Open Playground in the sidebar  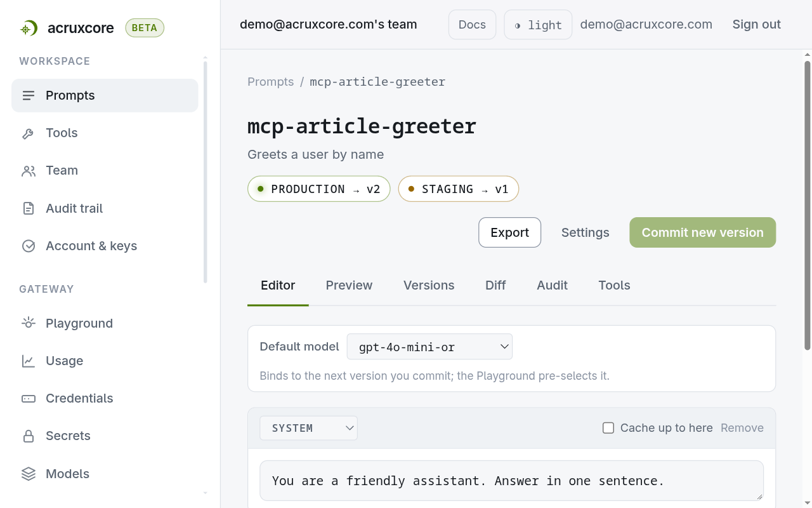pyautogui.click(x=105, y=323)
